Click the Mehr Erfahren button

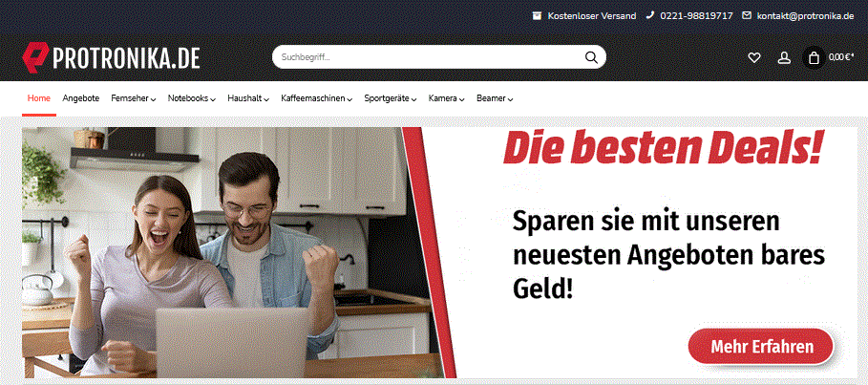[x=761, y=347]
